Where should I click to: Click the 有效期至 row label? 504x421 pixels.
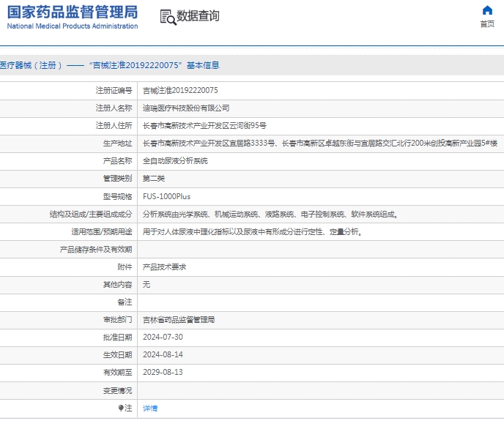118,373
